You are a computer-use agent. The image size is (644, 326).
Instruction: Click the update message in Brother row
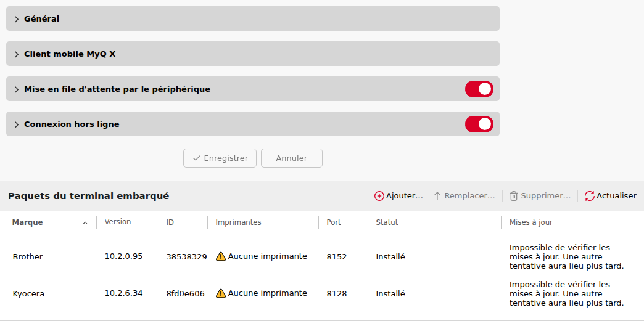[566, 257]
